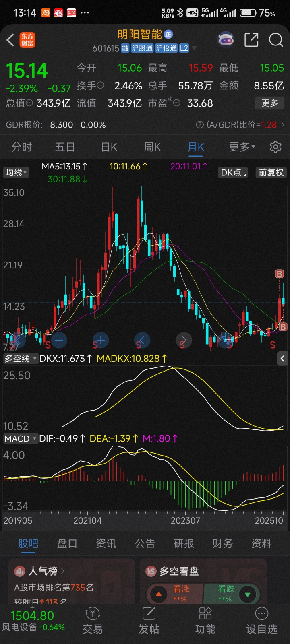
Task: Tap the chart scroll-left arrow button
Action: click(142, 340)
